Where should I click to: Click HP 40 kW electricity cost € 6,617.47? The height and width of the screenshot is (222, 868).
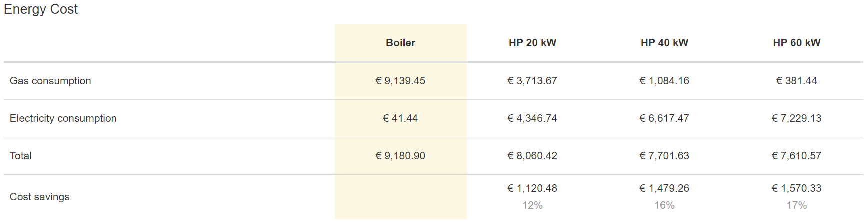click(664, 118)
